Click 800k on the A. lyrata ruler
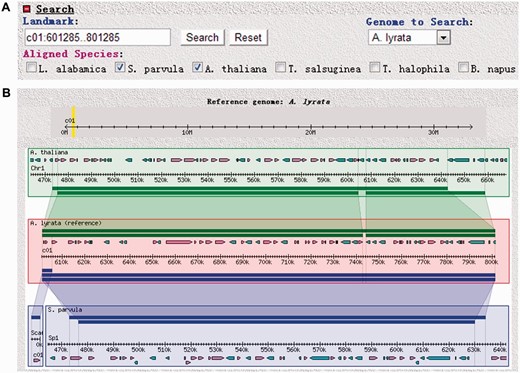The image size is (520, 373). [x=491, y=262]
